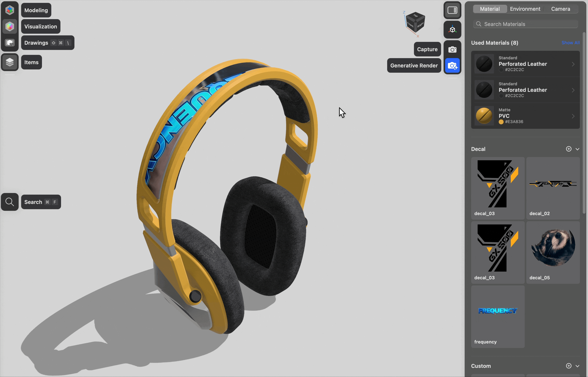Expand second Perforated Leather material chevron

click(x=573, y=90)
